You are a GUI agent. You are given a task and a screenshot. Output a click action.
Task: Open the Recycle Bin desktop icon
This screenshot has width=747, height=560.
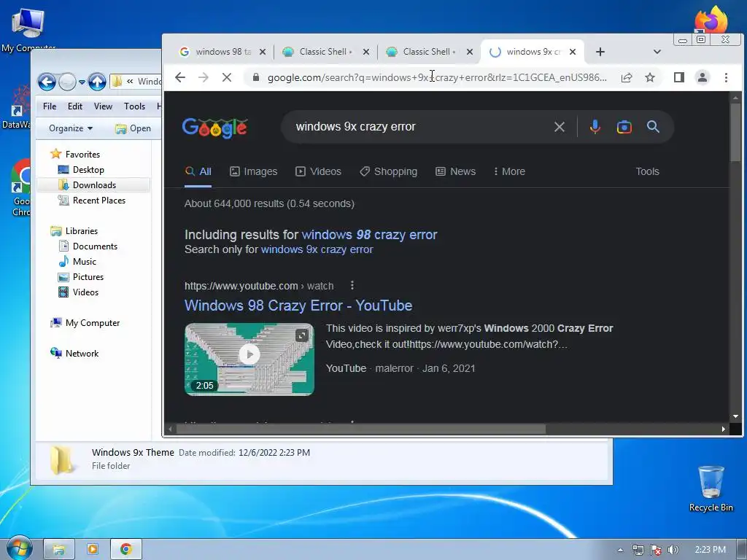(x=711, y=489)
